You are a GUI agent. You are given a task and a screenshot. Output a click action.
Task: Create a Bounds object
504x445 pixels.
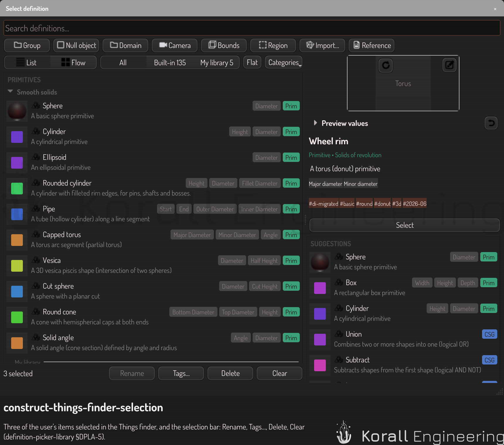click(224, 45)
